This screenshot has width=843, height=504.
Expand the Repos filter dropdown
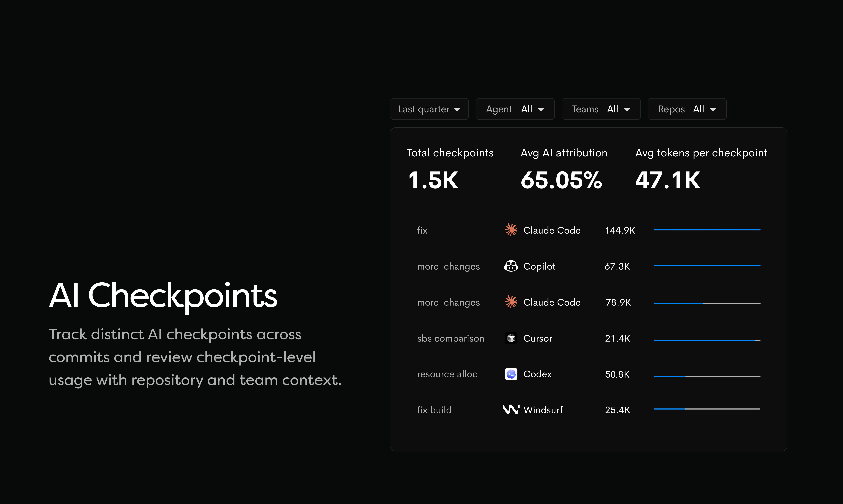point(687,109)
